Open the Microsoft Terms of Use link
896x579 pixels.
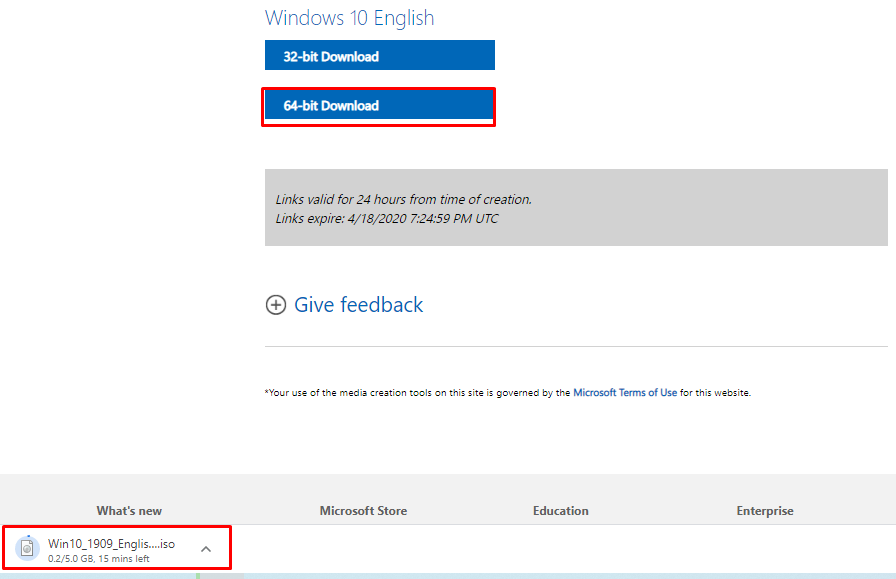coord(625,393)
